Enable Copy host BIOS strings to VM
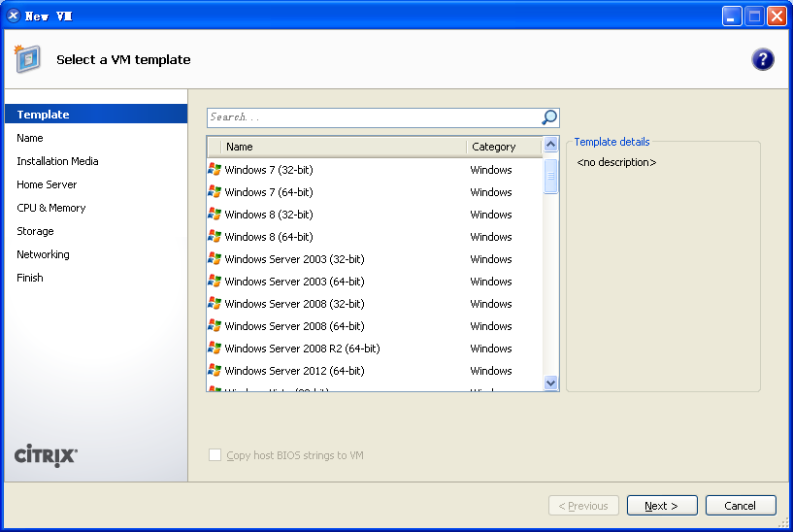This screenshot has width=793, height=532. tap(215, 454)
